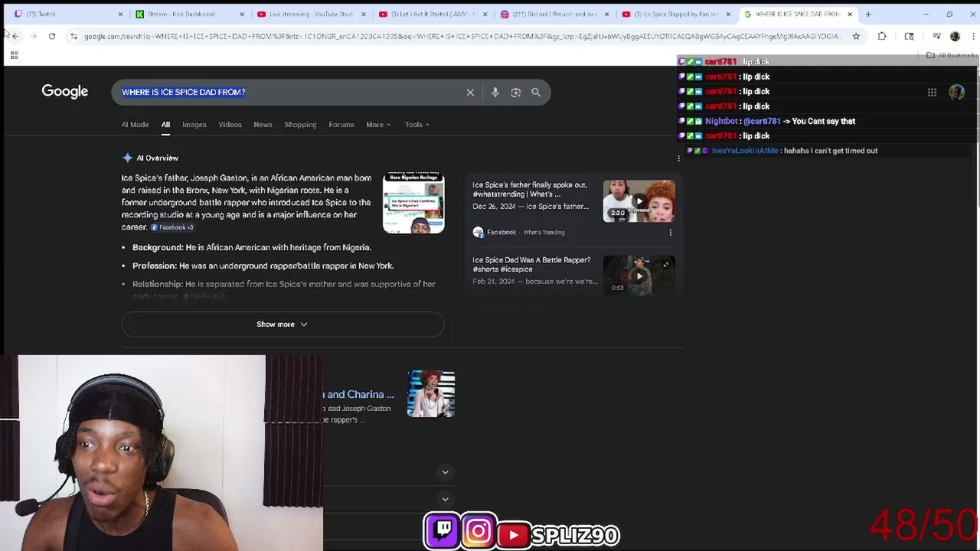The height and width of the screenshot is (551, 980).
Task: Click the browser address bar URL
Action: pos(462,36)
